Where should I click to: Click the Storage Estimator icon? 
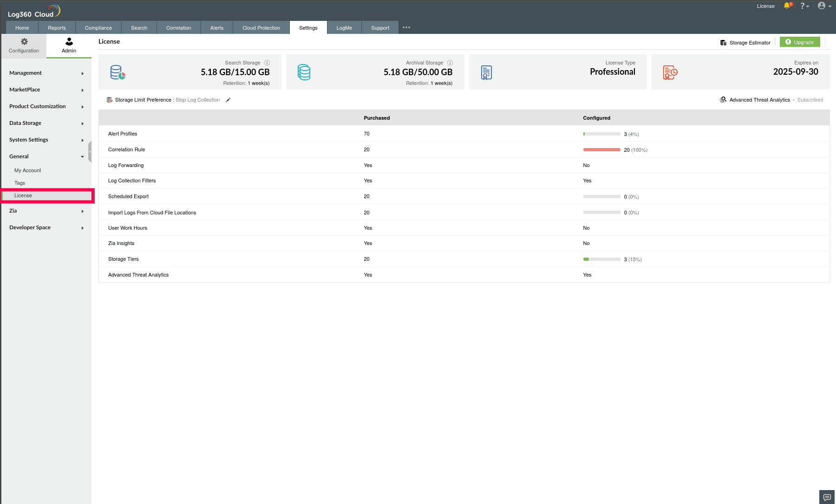point(723,43)
